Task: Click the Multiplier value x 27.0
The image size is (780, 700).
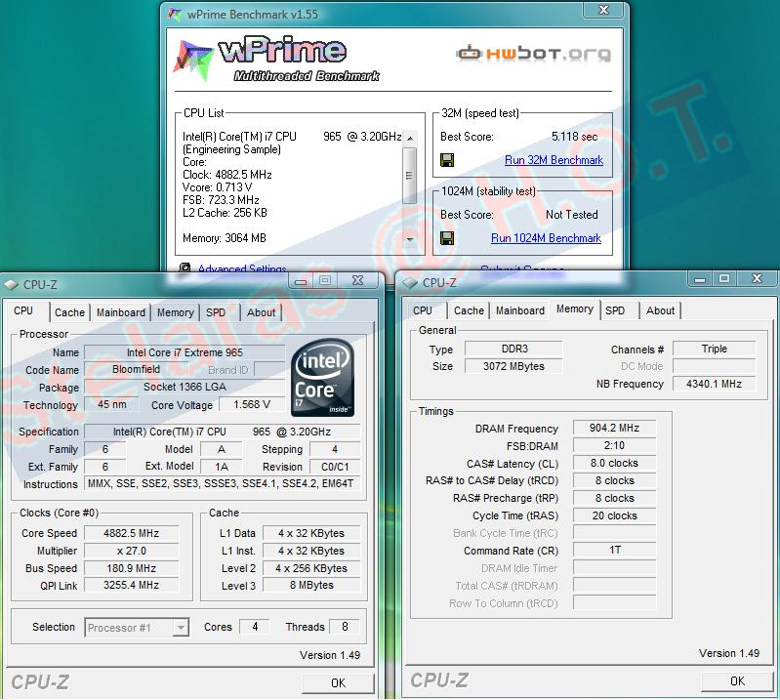Action: click(x=132, y=551)
